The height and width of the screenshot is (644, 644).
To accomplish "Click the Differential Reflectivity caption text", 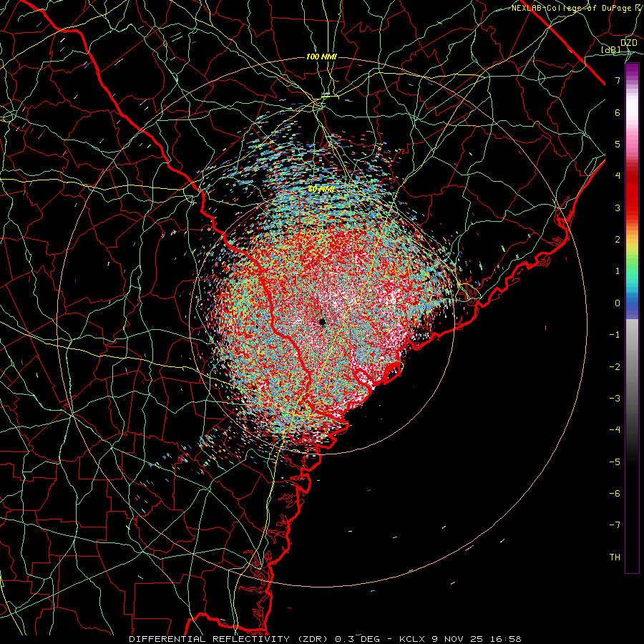I will pyautogui.click(x=325, y=639).
